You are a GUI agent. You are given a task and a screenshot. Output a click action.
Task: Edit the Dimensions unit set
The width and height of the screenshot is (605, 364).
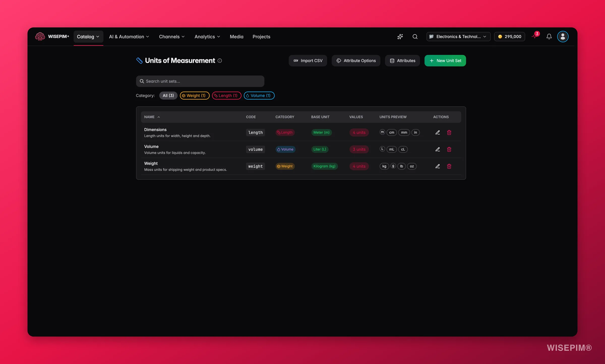click(438, 133)
